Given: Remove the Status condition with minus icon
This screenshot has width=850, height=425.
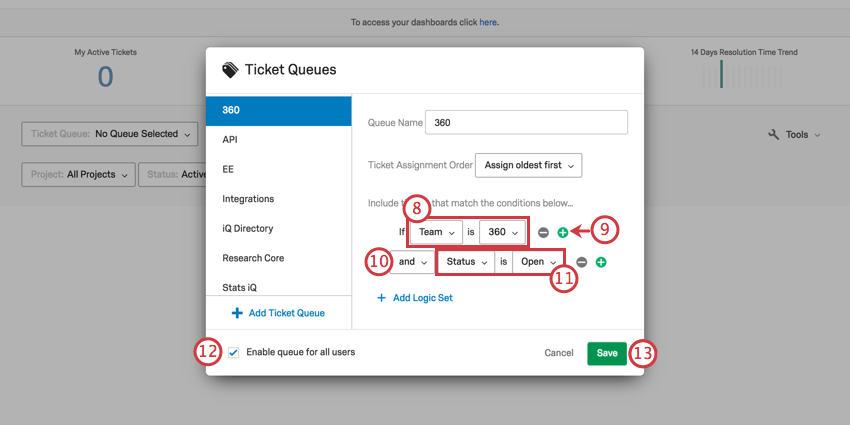Looking at the screenshot, I should 581,262.
